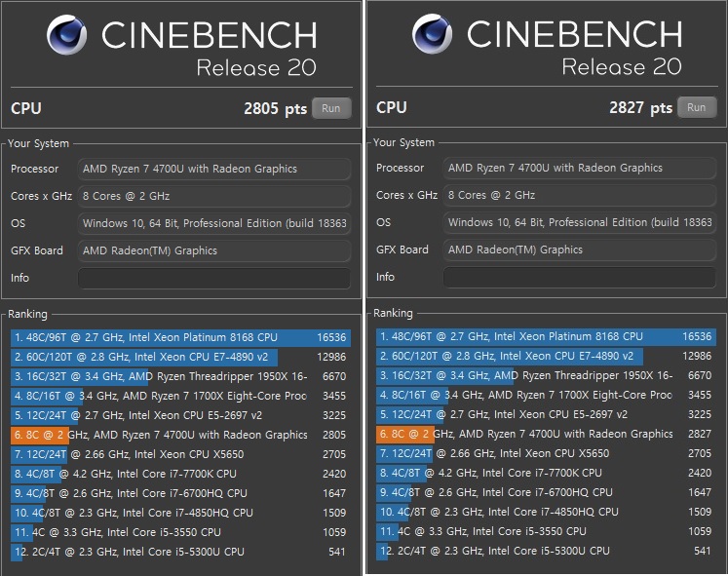Select Core i7-4850HQ row in right ranking
This screenshot has height=576, width=728.
tap(546, 512)
